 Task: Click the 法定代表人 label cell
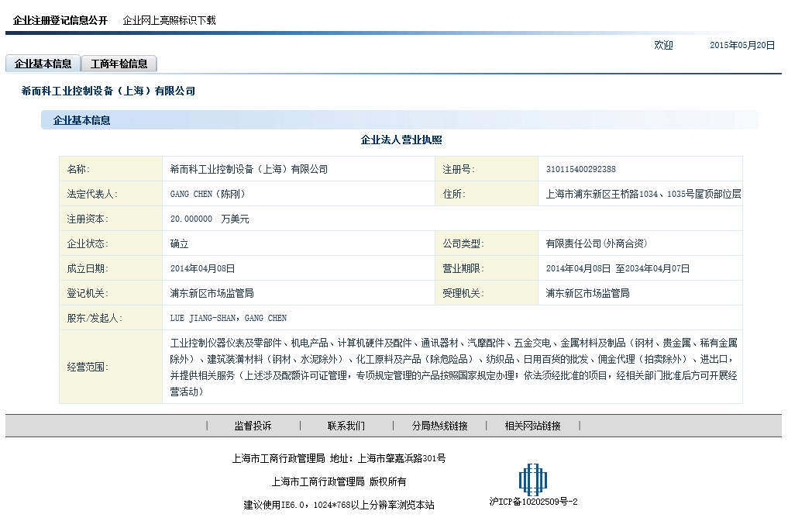111,194
